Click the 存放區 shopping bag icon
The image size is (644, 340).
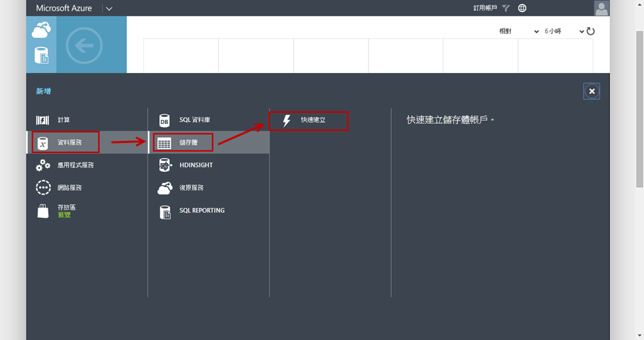pyautogui.click(x=43, y=211)
